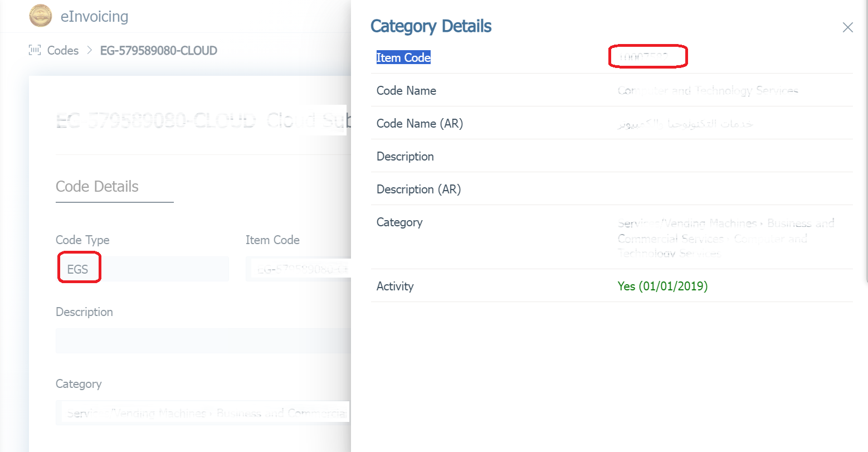Click the Code Name value text
The height and width of the screenshot is (452, 868).
708,90
